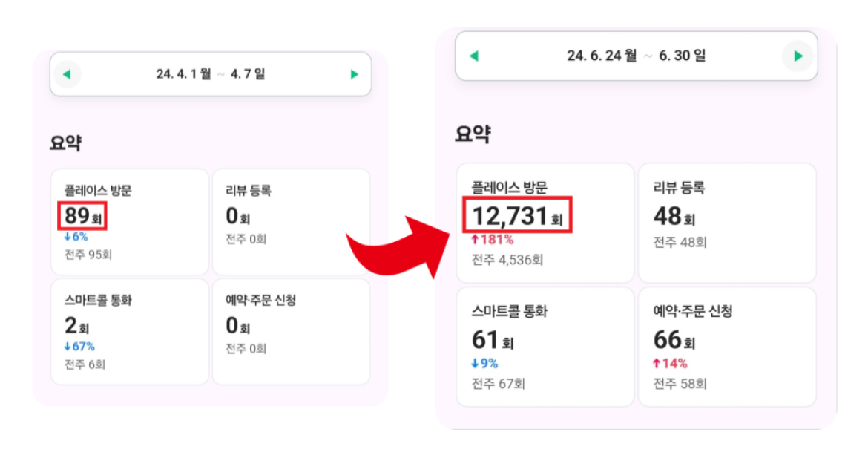The image size is (868, 458).
Task: Open the 리뷰 등록 0회 card
Action: coord(291,222)
